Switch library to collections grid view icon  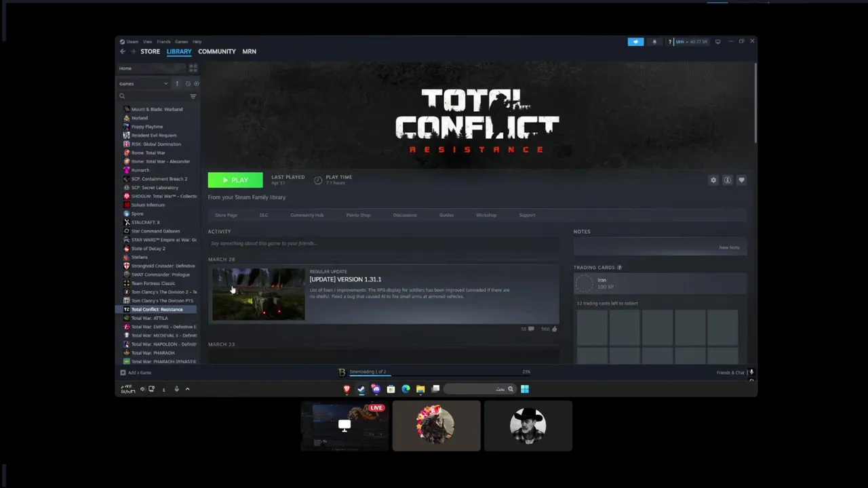pos(193,68)
